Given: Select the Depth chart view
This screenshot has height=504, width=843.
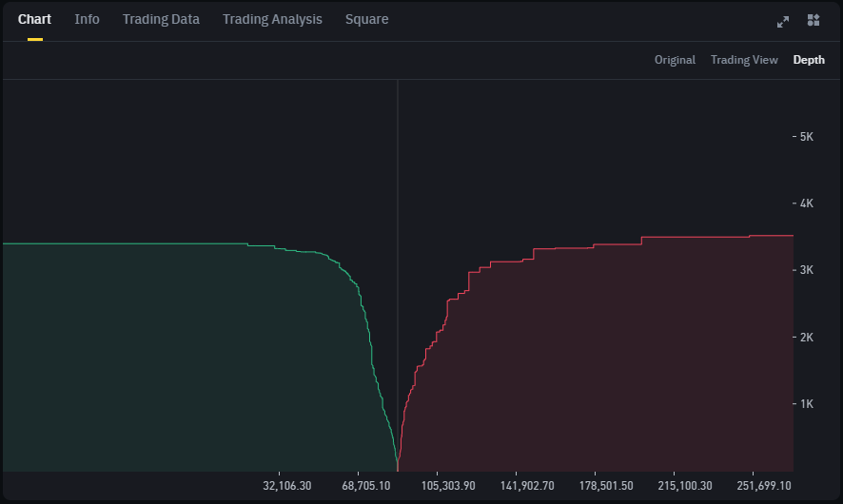Looking at the screenshot, I should point(809,60).
